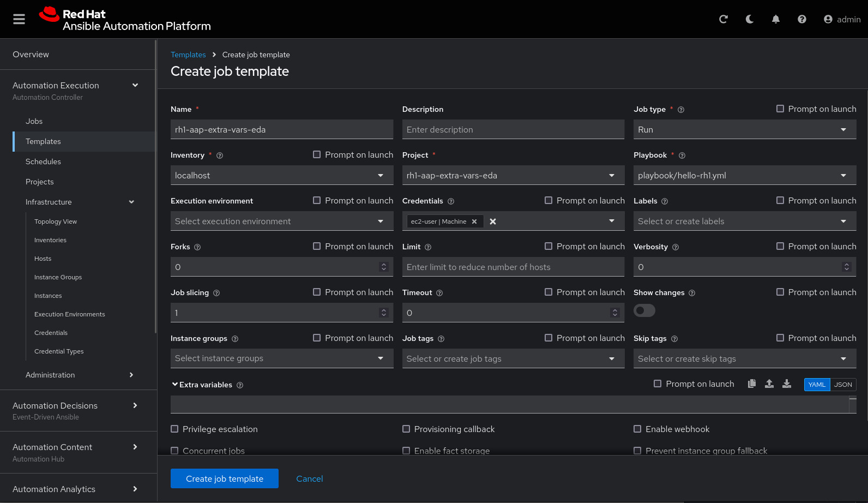Image resolution: width=868 pixels, height=503 pixels.
Task: Open the Job type dropdown
Action: point(745,129)
